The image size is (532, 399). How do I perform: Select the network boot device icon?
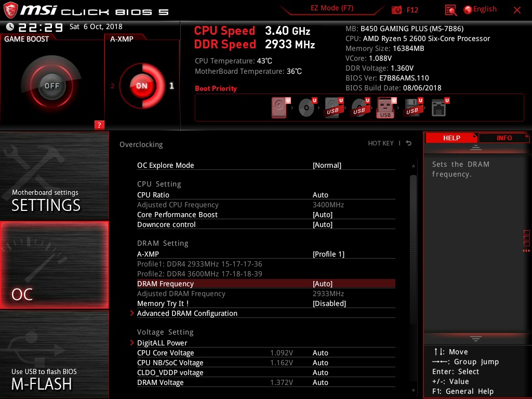[x=439, y=108]
